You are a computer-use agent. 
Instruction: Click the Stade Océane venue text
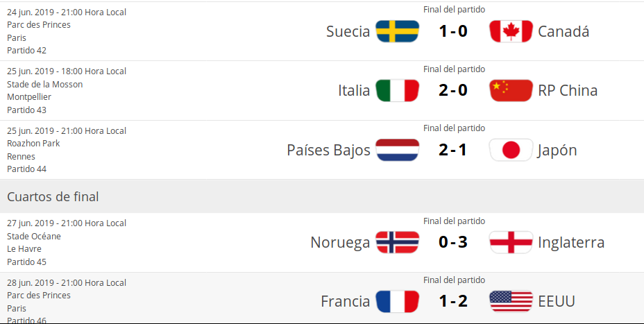tap(34, 237)
